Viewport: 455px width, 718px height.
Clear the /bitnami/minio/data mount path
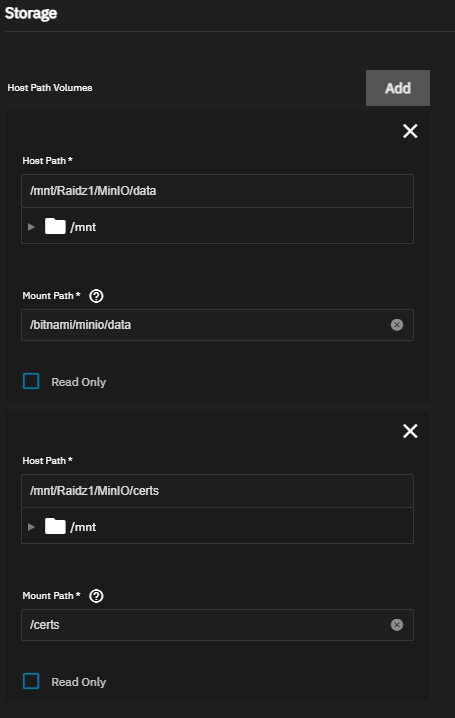click(x=397, y=325)
